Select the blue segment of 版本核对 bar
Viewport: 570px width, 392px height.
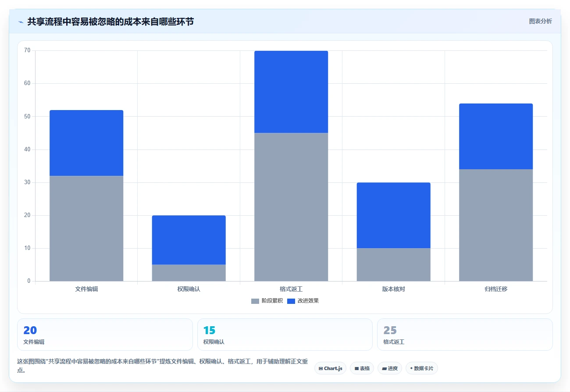(394, 215)
